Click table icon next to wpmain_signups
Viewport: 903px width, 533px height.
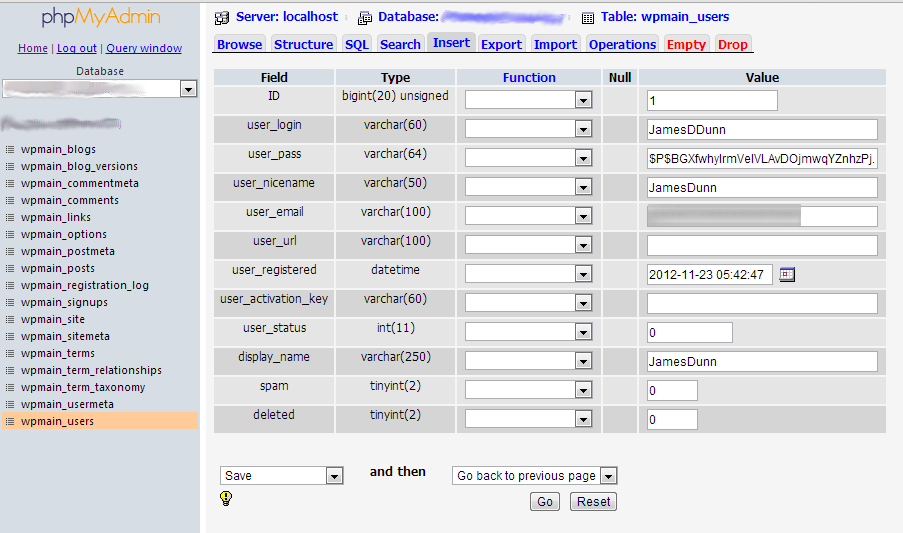click(x=10, y=302)
